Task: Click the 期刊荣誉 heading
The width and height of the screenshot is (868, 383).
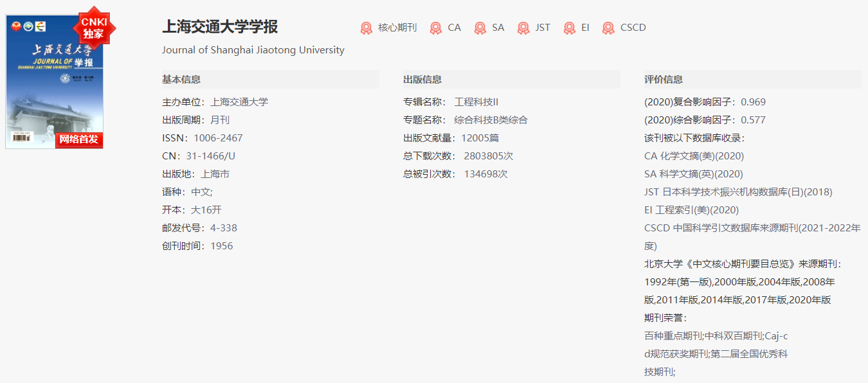Action: tap(665, 318)
